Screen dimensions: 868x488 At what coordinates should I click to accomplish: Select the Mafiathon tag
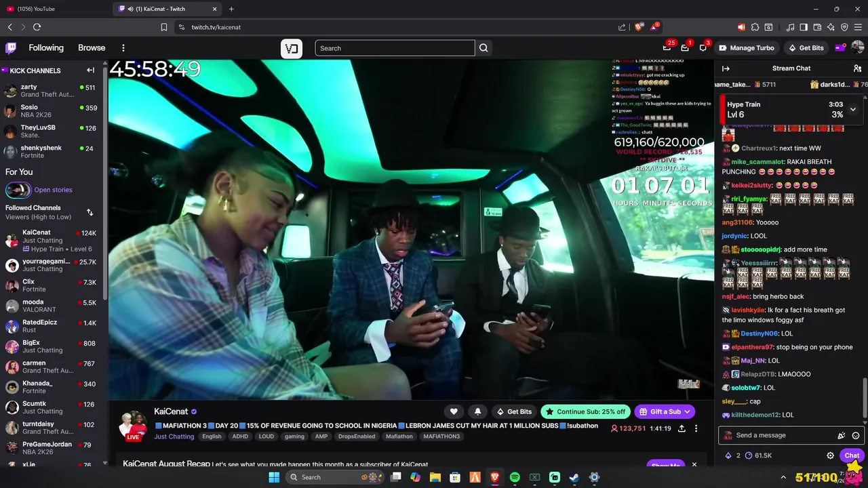point(399,436)
